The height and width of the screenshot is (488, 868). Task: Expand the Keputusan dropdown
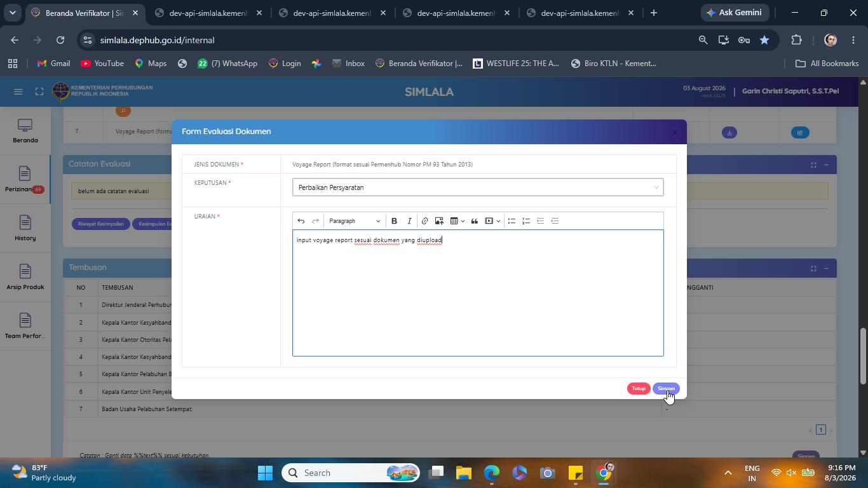tap(478, 187)
